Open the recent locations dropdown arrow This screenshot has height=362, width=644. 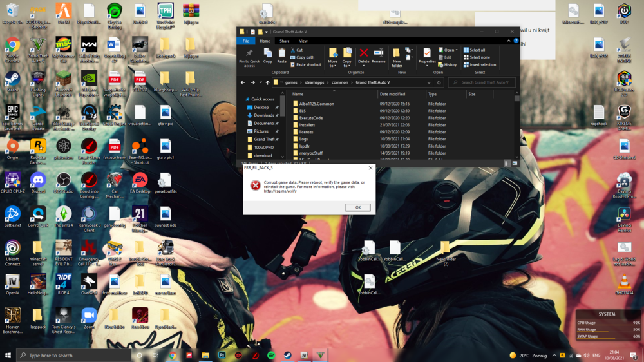[x=260, y=82]
